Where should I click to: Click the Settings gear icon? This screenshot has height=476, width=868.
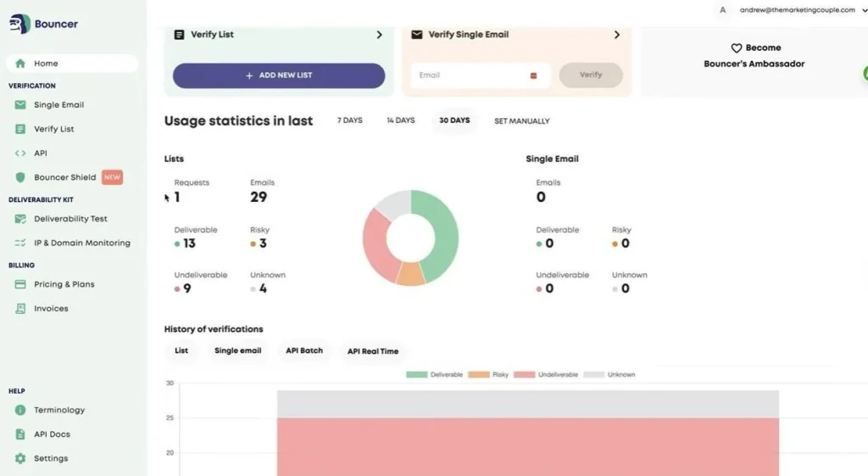(20, 458)
